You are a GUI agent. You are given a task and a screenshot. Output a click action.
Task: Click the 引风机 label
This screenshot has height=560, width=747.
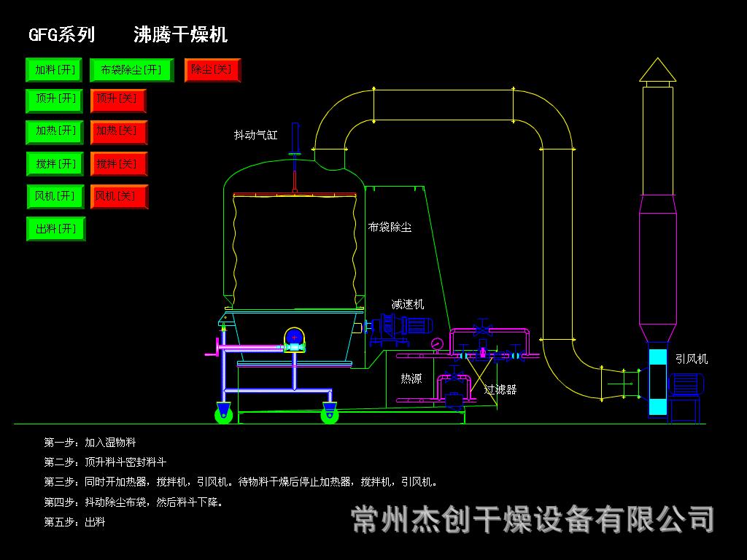tap(692, 359)
